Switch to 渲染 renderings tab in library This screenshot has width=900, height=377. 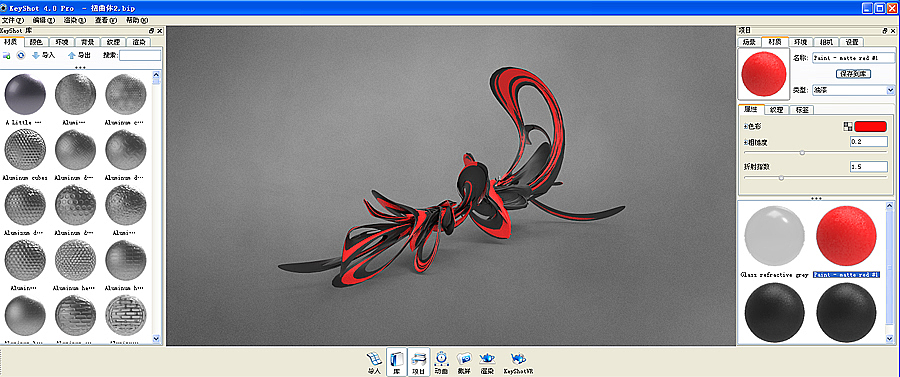tap(138, 42)
